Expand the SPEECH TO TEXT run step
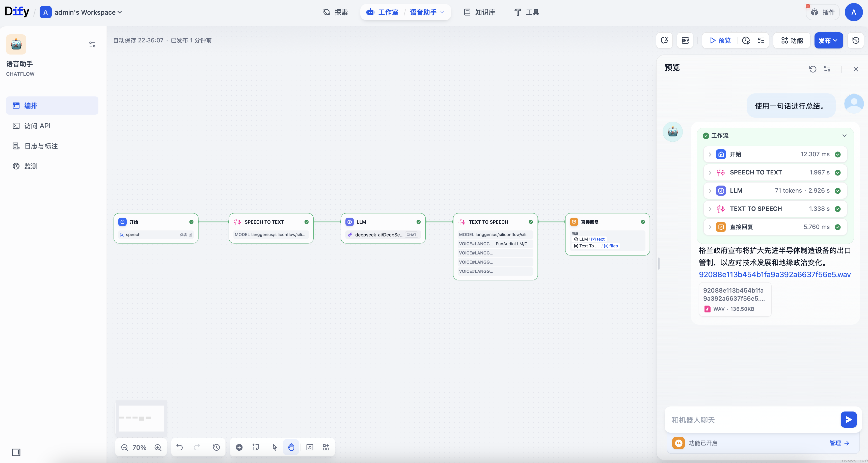 point(710,173)
